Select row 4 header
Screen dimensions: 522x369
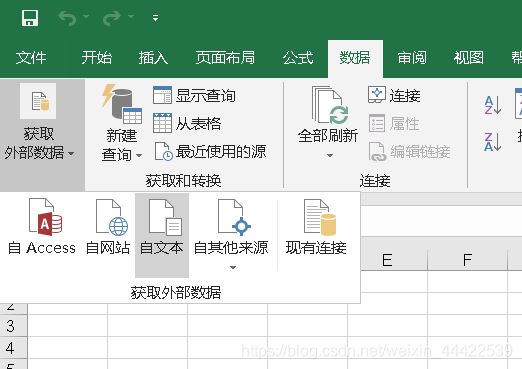(13, 348)
